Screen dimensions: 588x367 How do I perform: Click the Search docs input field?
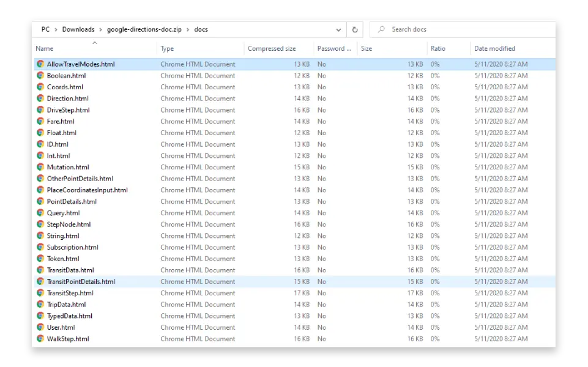(462, 29)
